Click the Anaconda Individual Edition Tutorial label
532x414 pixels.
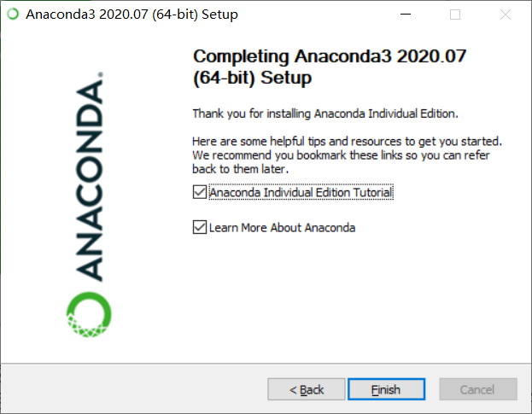click(x=301, y=192)
